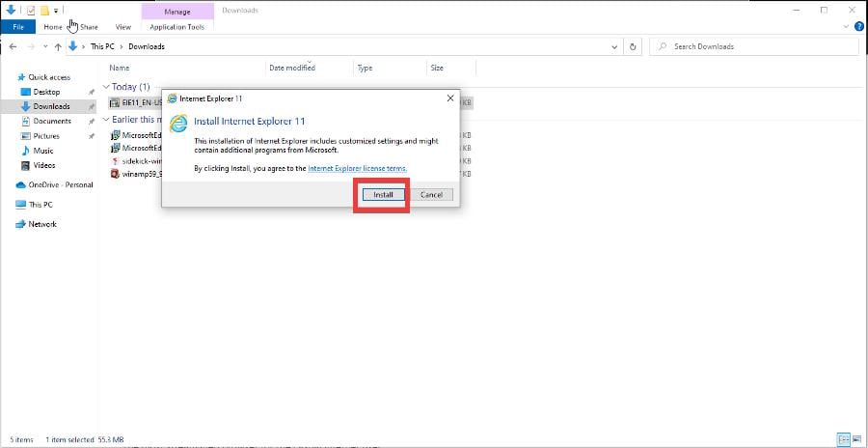Close the Internet Explorer 11 dialog

click(x=450, y=98)
